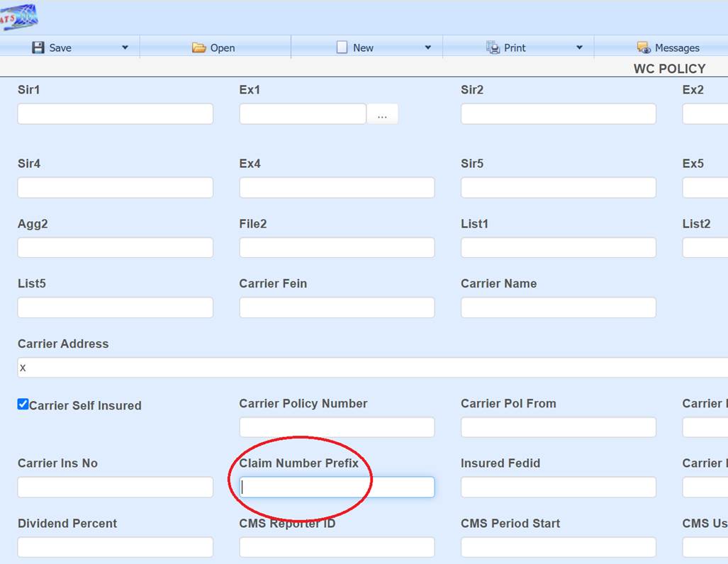Focus the Carrier Name text box
This screenshot has height=564, width=728.
click(x=558, y=308)
